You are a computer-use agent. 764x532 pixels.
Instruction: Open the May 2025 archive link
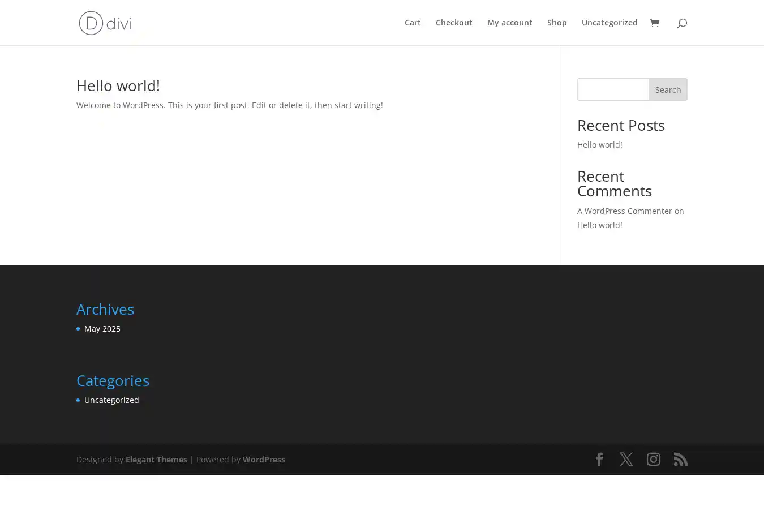pyautogui.click(x=102, y=329)
